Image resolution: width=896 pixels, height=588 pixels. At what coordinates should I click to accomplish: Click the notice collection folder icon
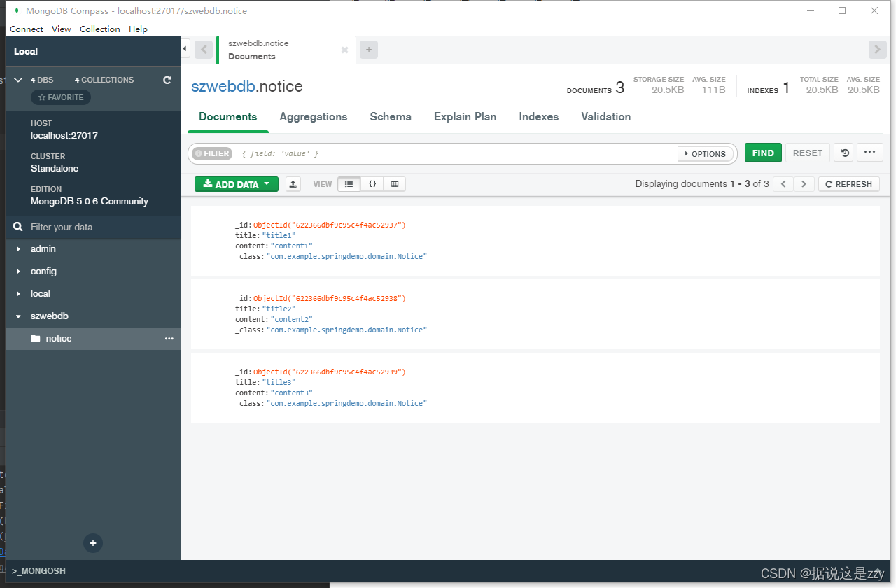[x=36, y=339]
